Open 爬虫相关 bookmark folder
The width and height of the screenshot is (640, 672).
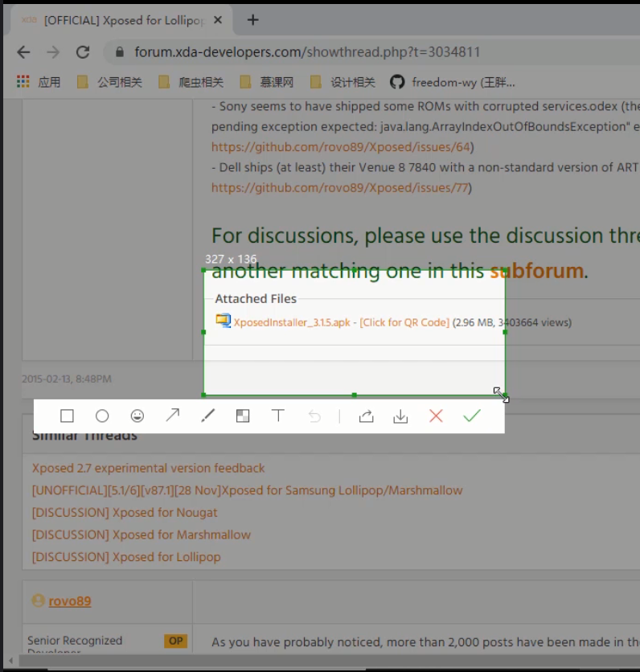(191, 82)
